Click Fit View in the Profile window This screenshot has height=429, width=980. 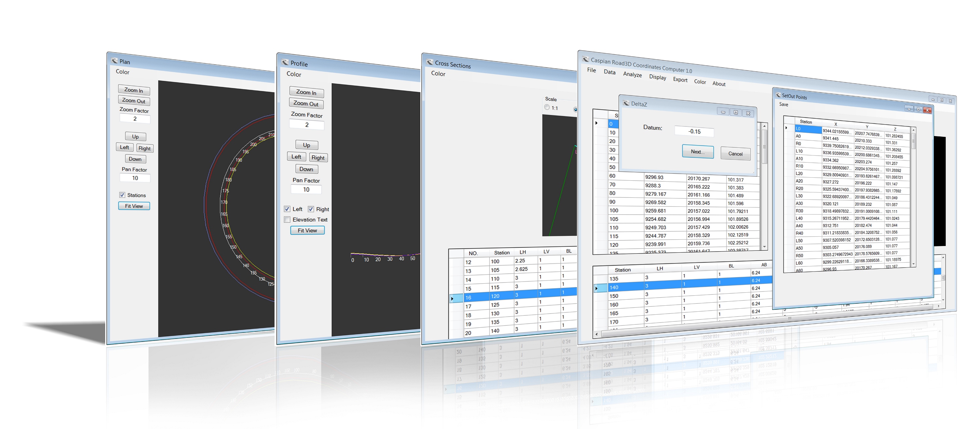tap(307, 230)
